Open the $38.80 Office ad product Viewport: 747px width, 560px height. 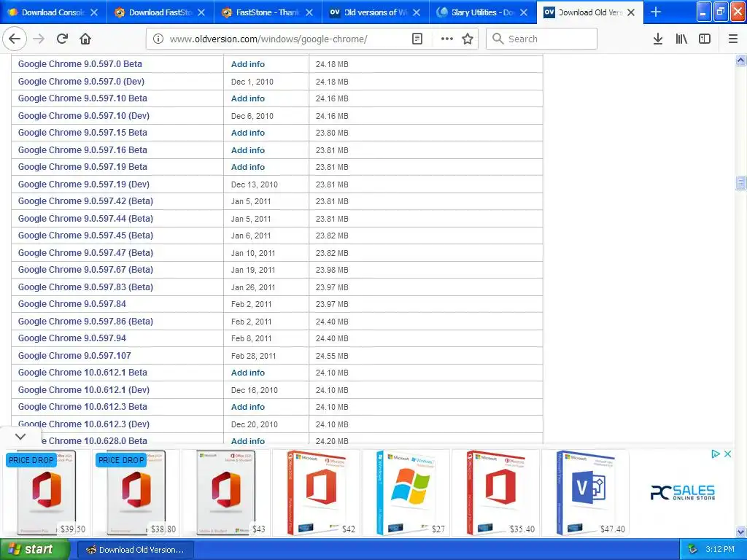pyautogui.click(x=136, y=493)
